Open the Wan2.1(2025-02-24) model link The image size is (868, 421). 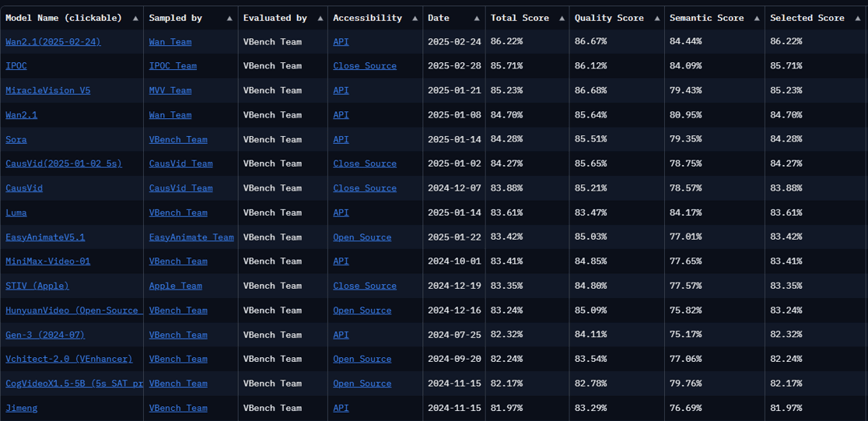tap(53, 41)
